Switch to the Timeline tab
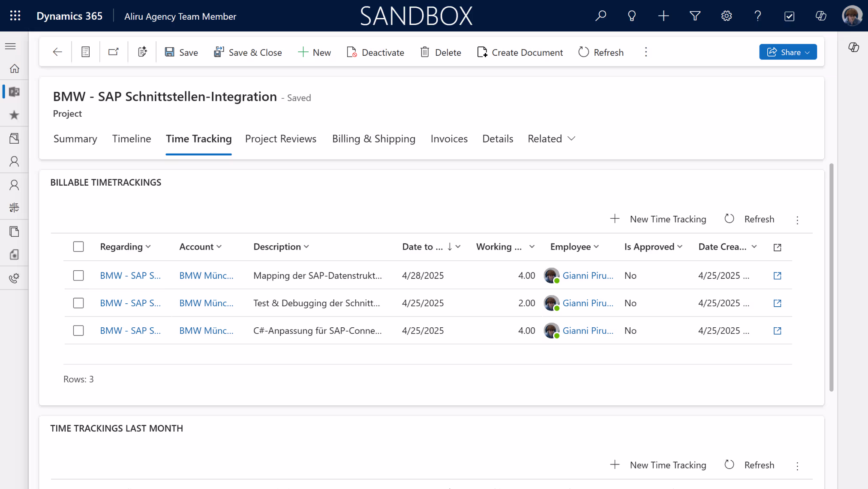868x489 pixels. 132,139
